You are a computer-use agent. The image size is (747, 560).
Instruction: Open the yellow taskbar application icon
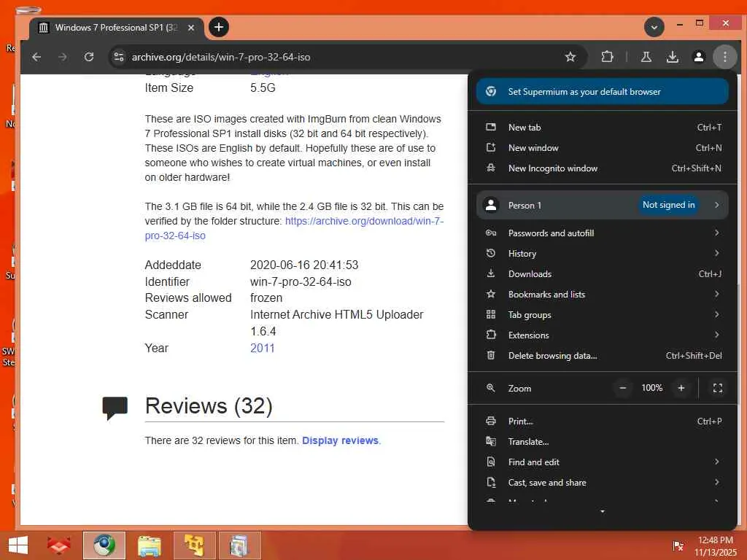194,545
